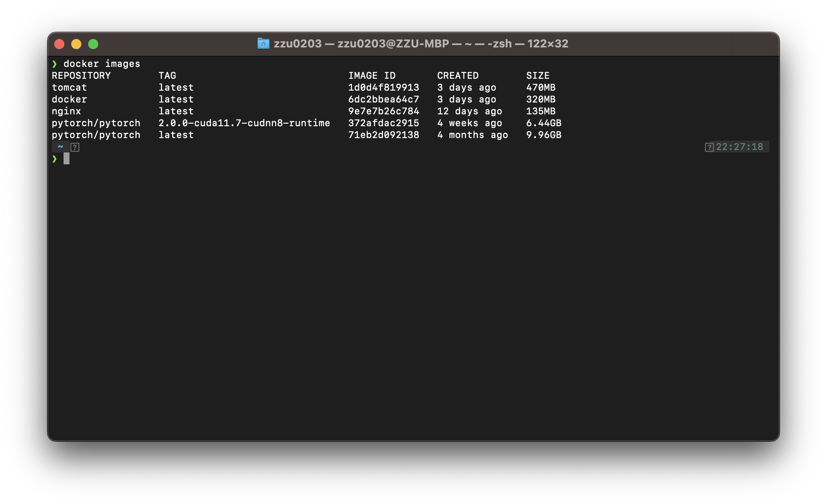827x504 pixels.
Task: Click the green prompt arrow before 'docker images'
Action: coord(54,64)
